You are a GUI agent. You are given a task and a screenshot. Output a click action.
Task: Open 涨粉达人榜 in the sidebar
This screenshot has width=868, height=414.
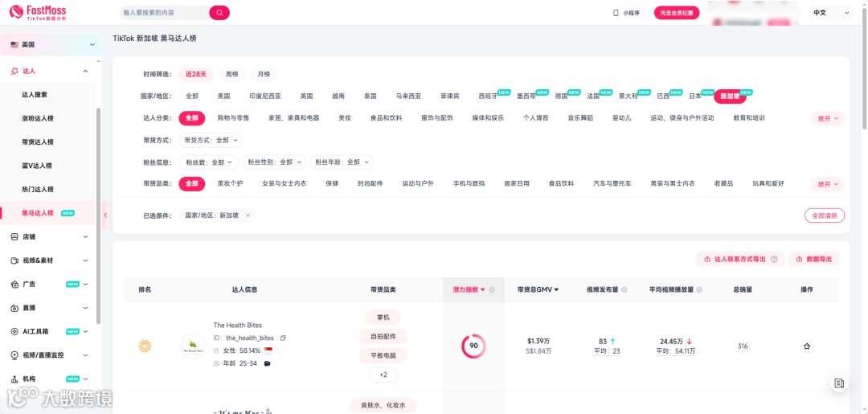click(x=38, y=118)
